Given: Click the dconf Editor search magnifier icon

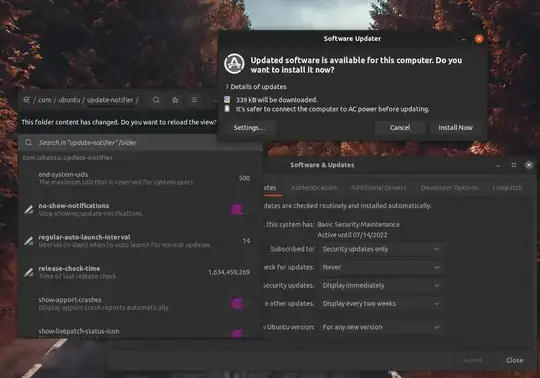Looking at the screenshot, I should (156, 100).
